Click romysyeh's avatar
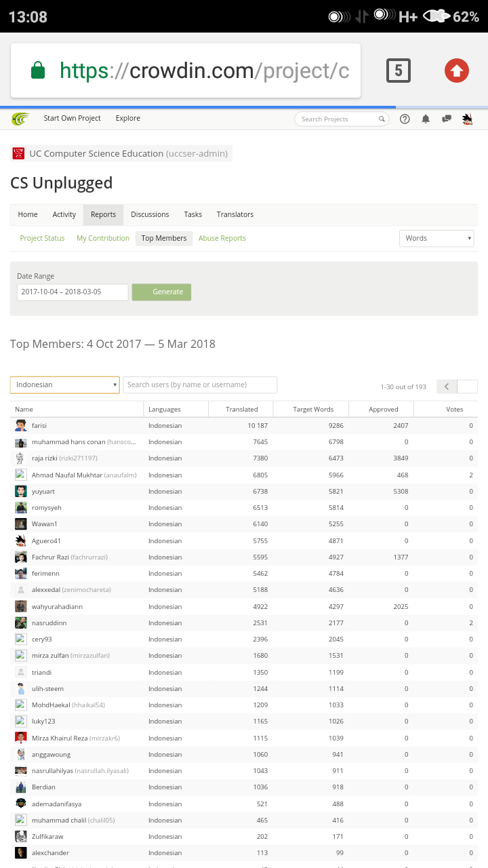This screenshot has width=488, height=868. tap(21, 507)
